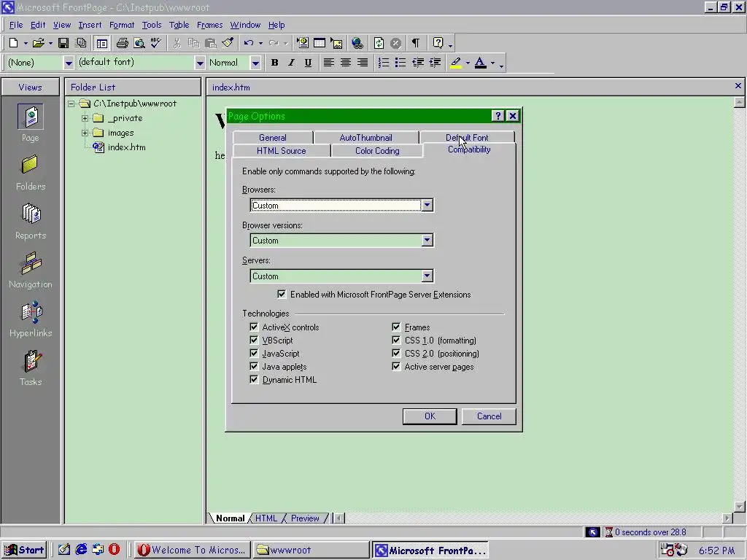Click the Start button on taskbar
The height and width of the screenshot is (560, 747).
click(24, 550)
